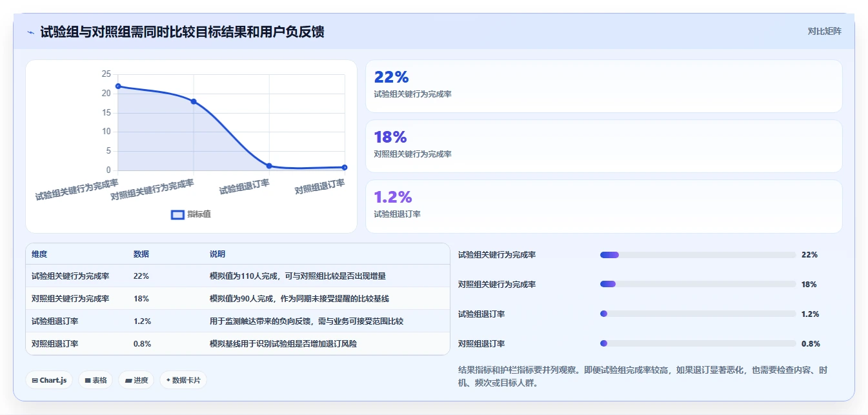Click the chart point for 试验组退订率
868x415 pixels.
(269, 166)
